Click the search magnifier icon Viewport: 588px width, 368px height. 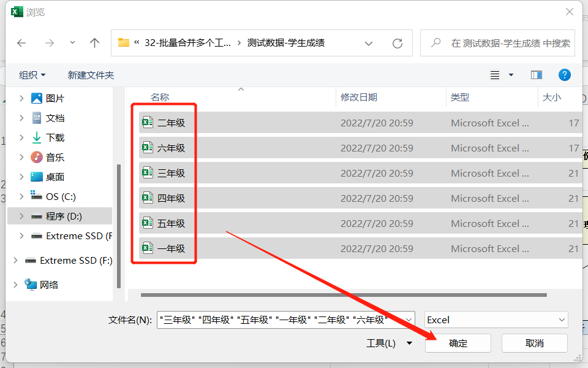click(435, 43)
